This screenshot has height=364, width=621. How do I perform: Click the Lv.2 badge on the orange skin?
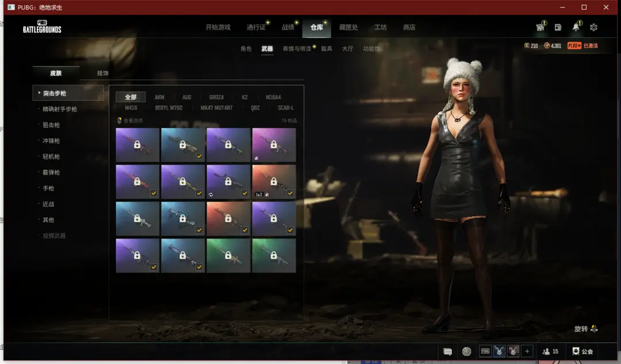pos(259,194)
